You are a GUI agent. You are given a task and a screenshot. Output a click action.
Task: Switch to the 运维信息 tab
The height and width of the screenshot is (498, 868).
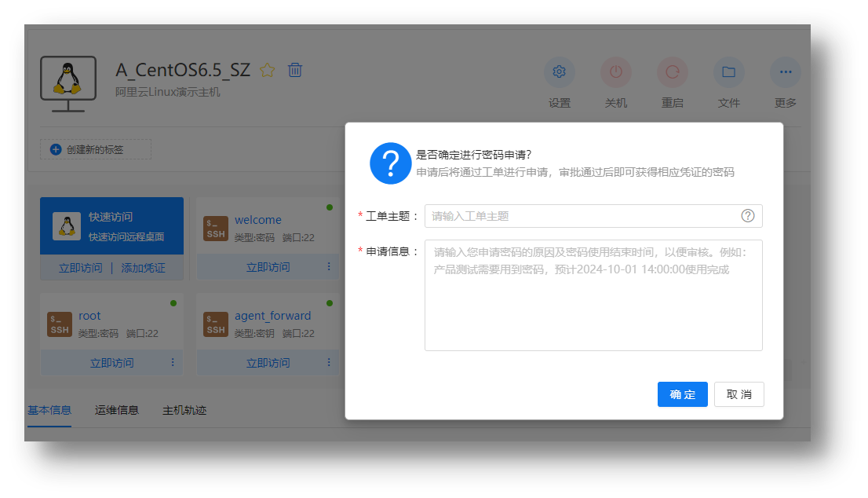pos(117,410)
